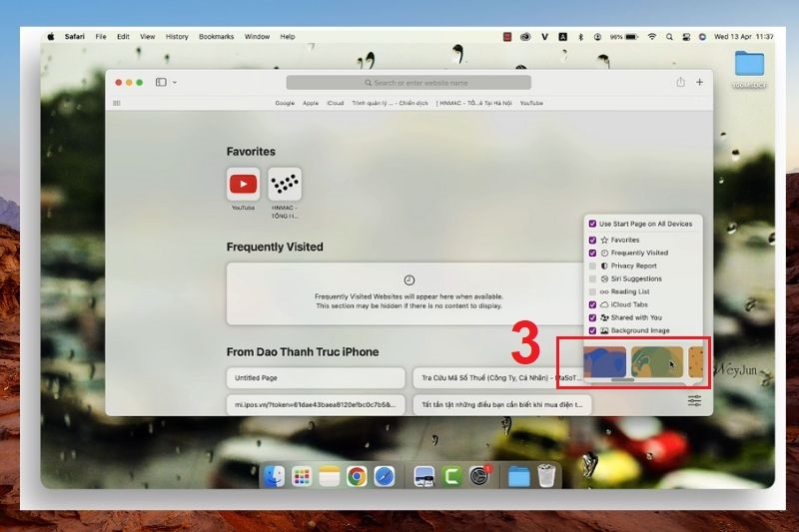The image size is (799, 532).
Task: Uncheck Shared with You checkbox
Action: (592, 317)
